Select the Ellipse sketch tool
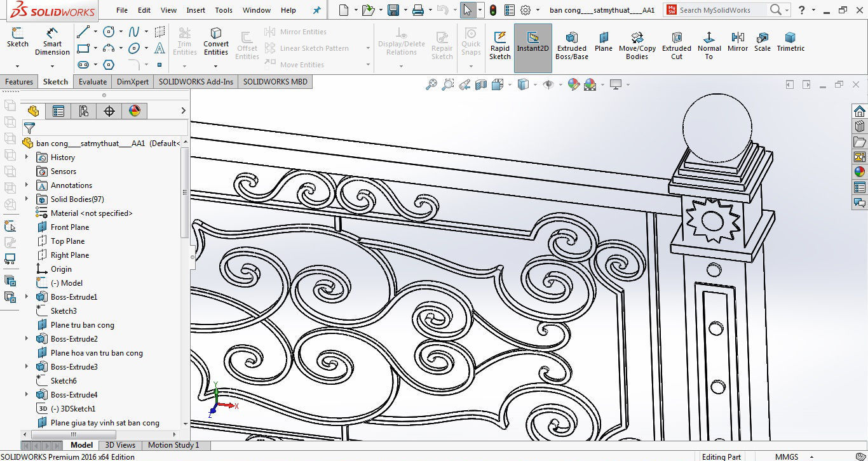This screenshot has height=461, width=868. tap(134, 48)
